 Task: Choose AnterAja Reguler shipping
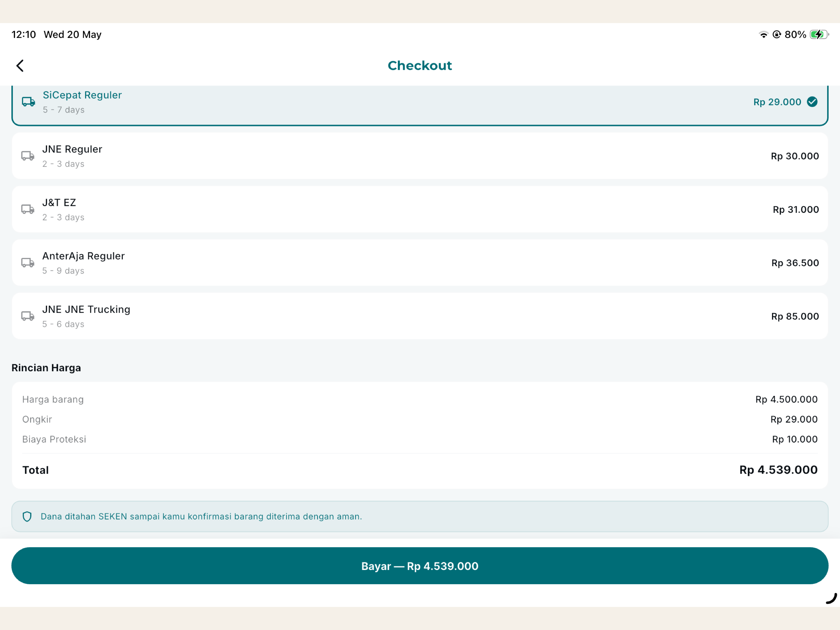420,263
